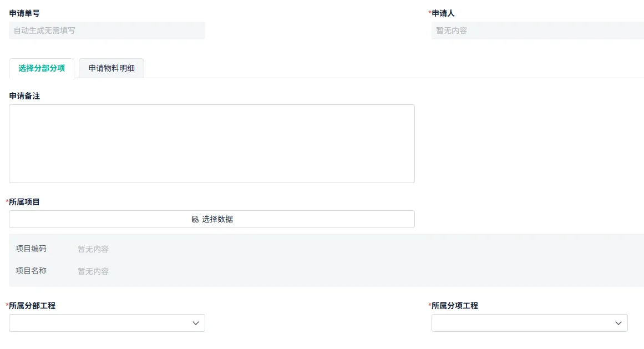Click the 选择数据 button text
Image resolution: width=644 pixels, height=349 pixels.
point(217,219)
